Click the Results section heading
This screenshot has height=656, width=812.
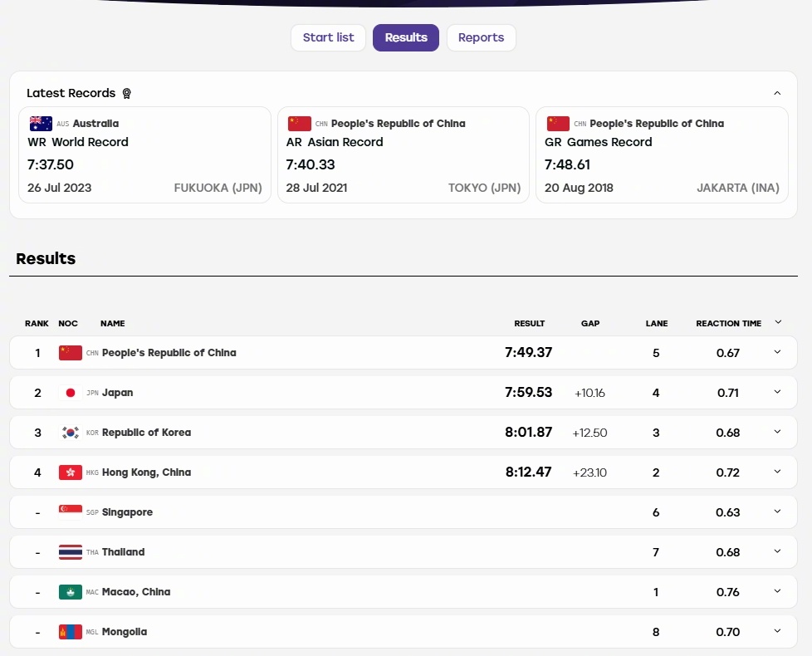[46, 258]
